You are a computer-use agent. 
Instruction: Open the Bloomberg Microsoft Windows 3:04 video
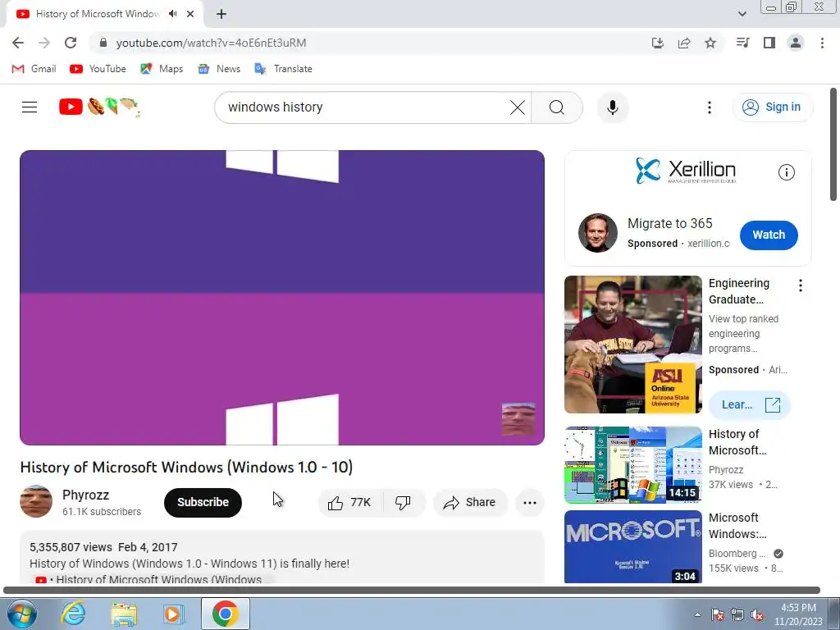tap(632, 546)
